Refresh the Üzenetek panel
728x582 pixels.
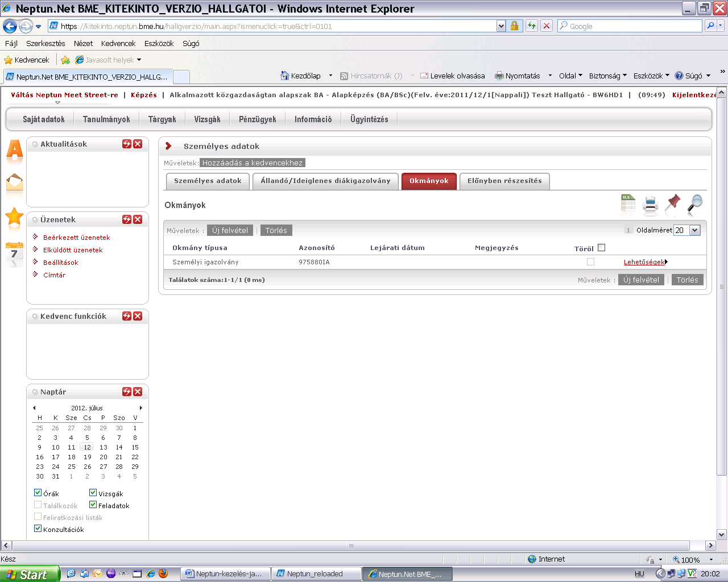[127, 219]
